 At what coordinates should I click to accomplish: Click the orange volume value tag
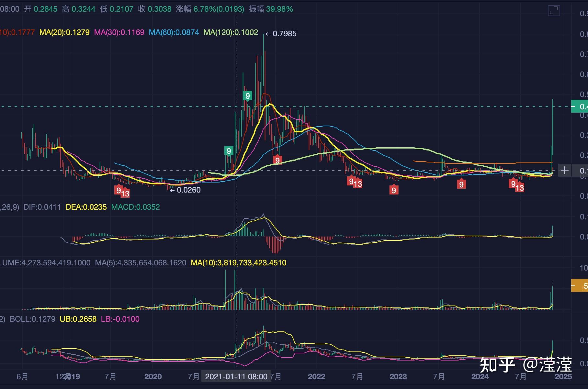(580, 286)
